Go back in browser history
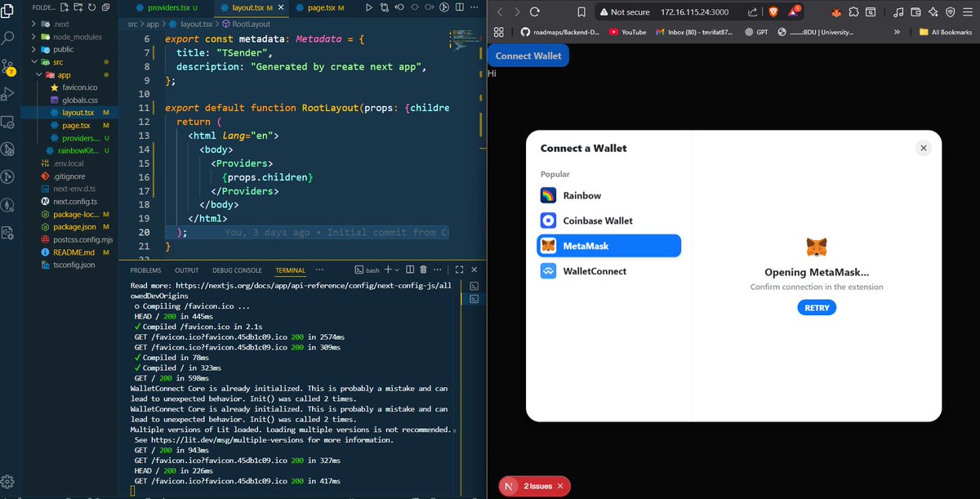Screen dimensions: 980x499 pos(500,12)
